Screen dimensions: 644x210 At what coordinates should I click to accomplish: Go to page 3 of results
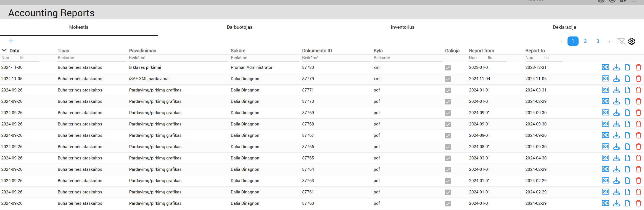(598, 41)
